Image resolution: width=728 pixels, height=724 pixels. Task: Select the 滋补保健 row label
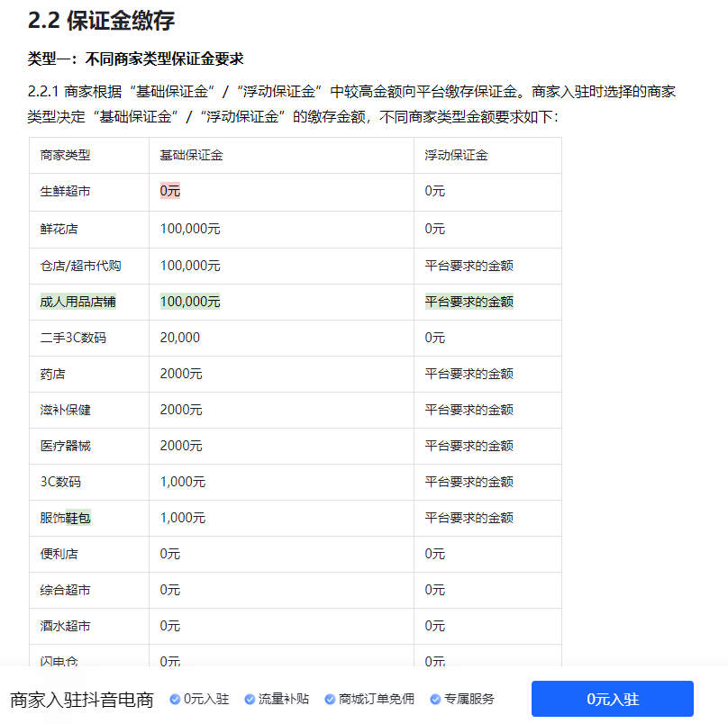pos(65,410)
